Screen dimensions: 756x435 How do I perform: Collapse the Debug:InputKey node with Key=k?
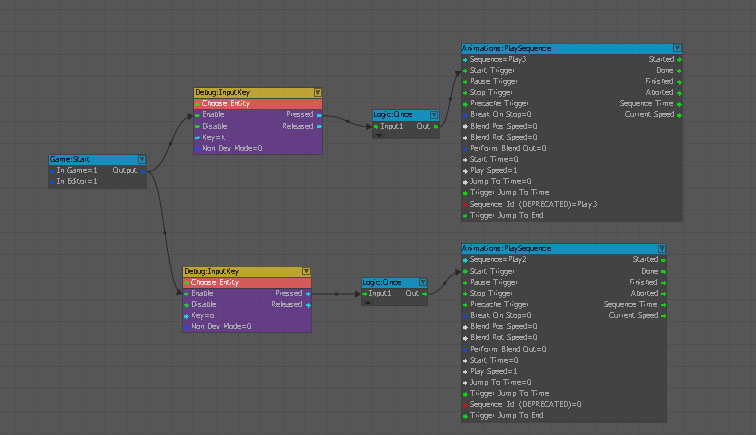[318, 92]
